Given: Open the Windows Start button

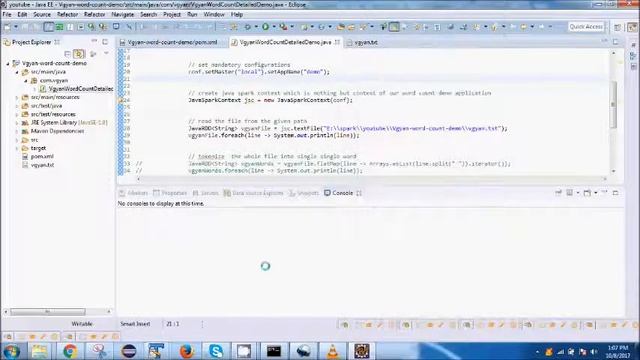Looking at the screenshot, I should click(x=12, y=351).
